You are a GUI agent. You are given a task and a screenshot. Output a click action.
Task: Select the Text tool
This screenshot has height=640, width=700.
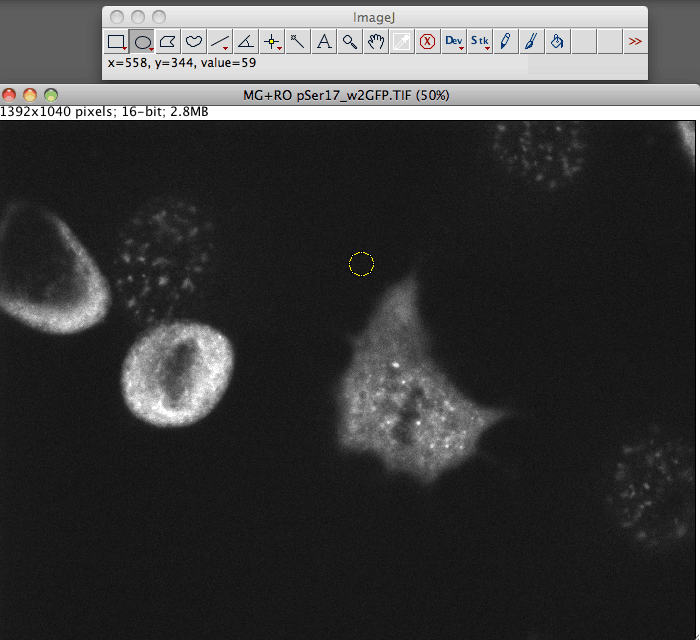[324, 41]
